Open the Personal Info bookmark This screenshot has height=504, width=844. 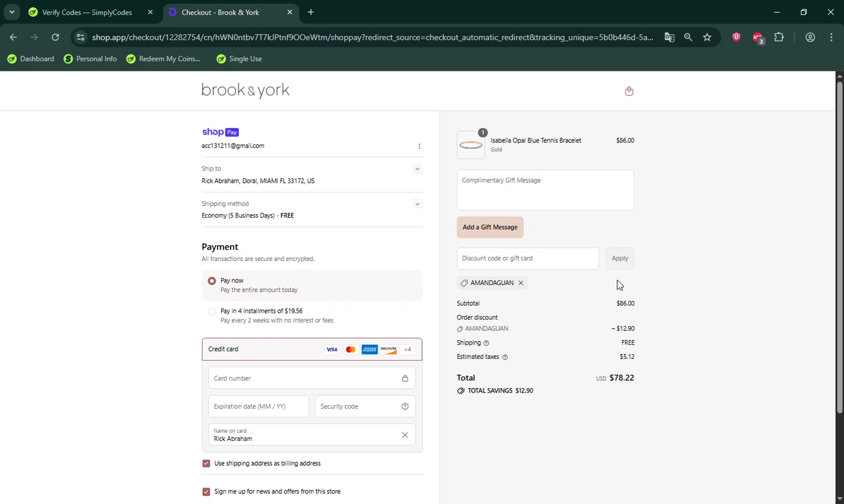tap(91, 59)
